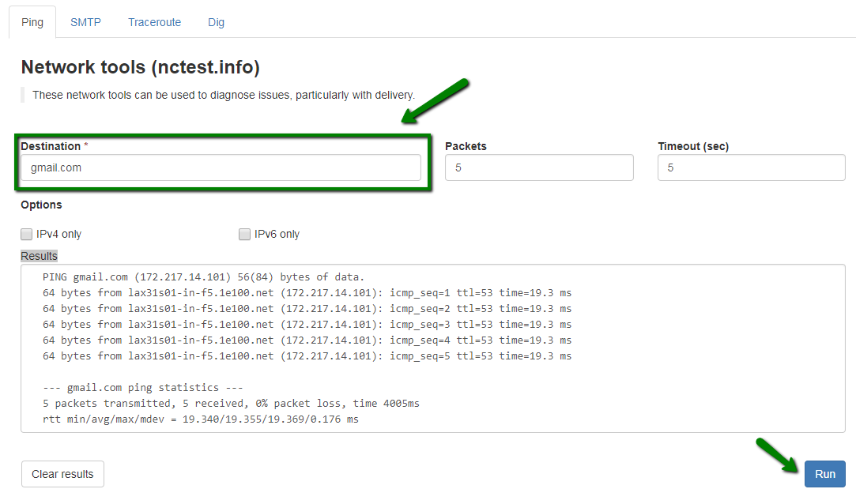Image resolution: width=856 pixels, height=504 pixels.
Task: Click the 'gmail.com ping statistics' line
Action: tap(142, 388)
